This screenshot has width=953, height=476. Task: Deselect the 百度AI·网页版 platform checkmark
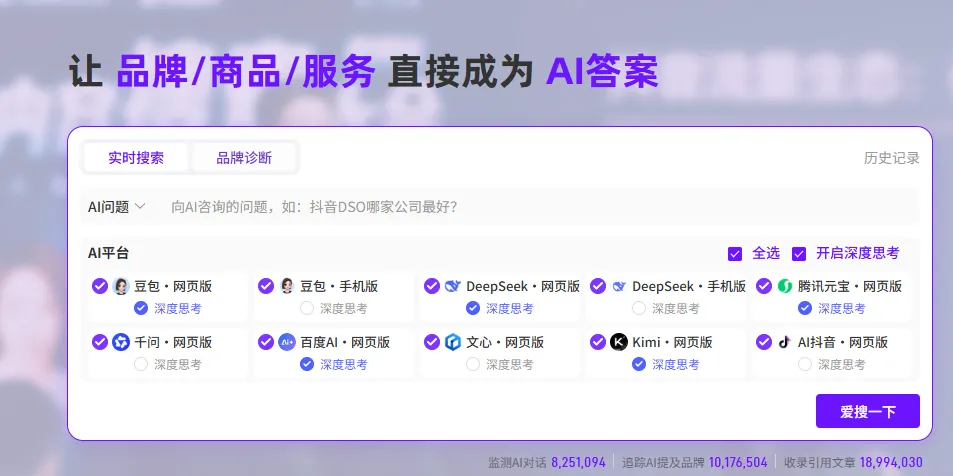[x=266, y=342]
